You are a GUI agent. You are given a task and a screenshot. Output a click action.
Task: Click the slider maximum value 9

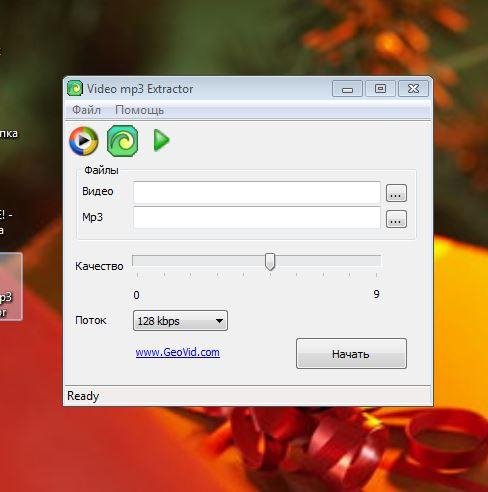point(376,294)
